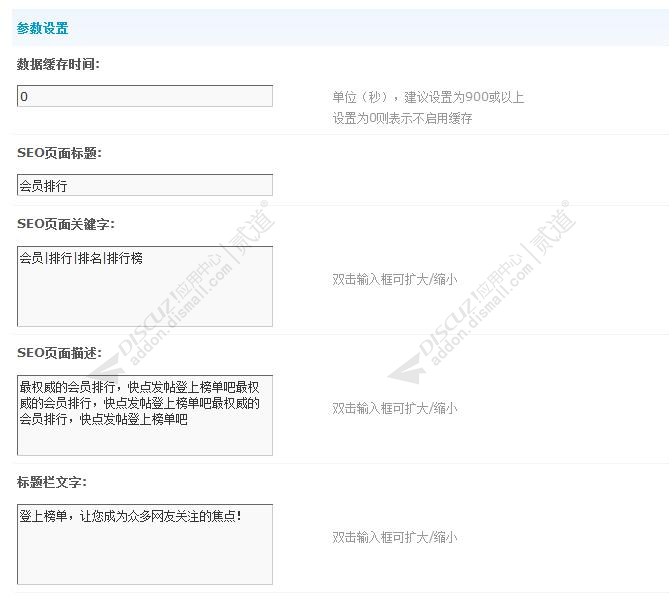Click the 标题栏文字 textarea
This screenshot has width=669, height=597.
coord(145,544)
